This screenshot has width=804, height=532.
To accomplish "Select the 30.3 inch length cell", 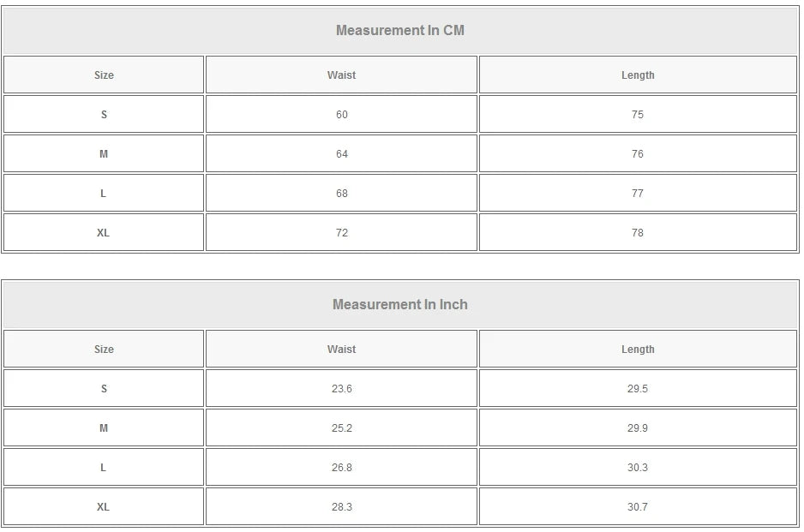I will coord(638,468).
